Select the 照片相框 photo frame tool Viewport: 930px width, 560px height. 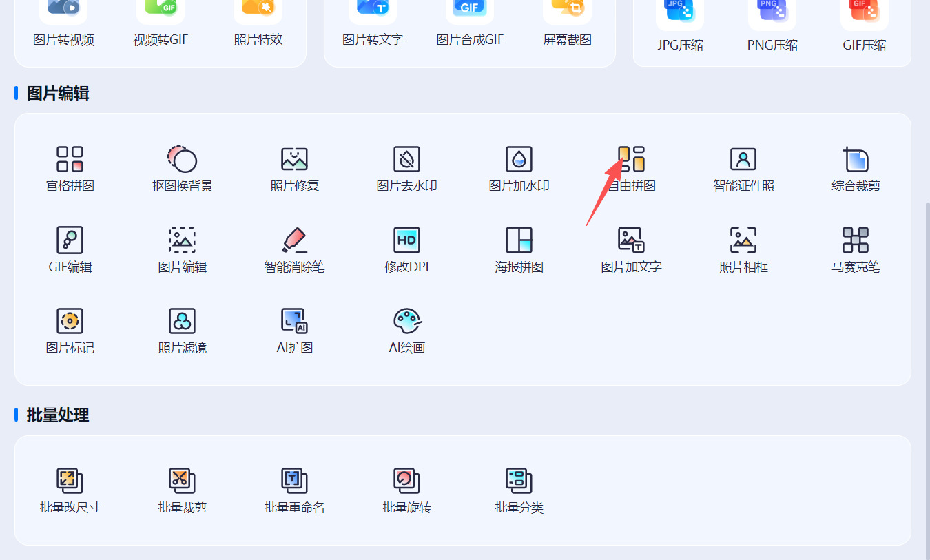pyautogui.click(x=743, y=249)
